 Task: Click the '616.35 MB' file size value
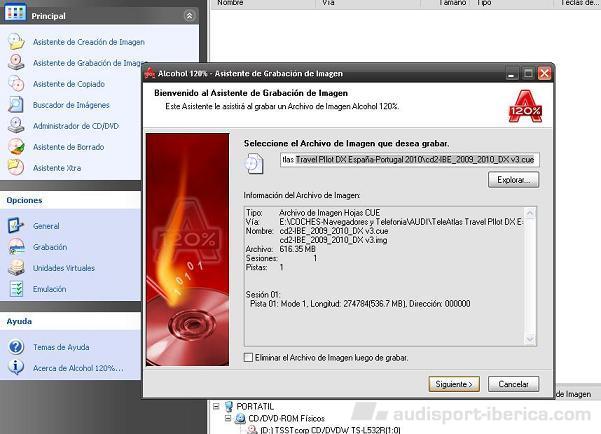[x=297, y=249]
